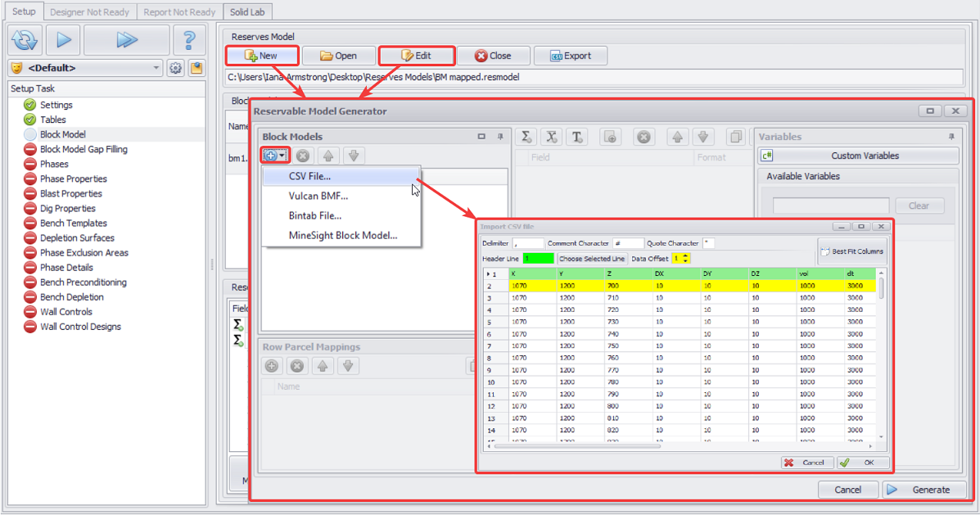Viewport: 980px width, 515px height.
Task: Open help with the question mark icon
Action: tap(189, 39)
